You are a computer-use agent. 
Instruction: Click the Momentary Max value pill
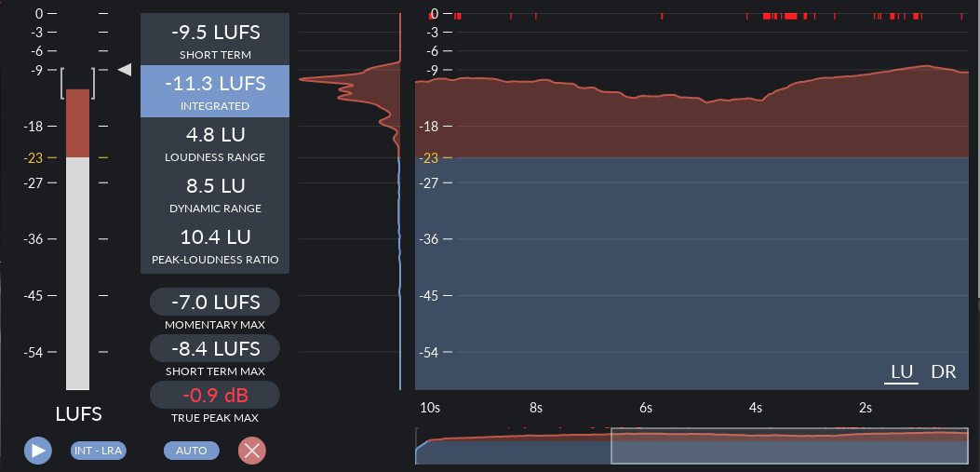click(x=215, y=302)
